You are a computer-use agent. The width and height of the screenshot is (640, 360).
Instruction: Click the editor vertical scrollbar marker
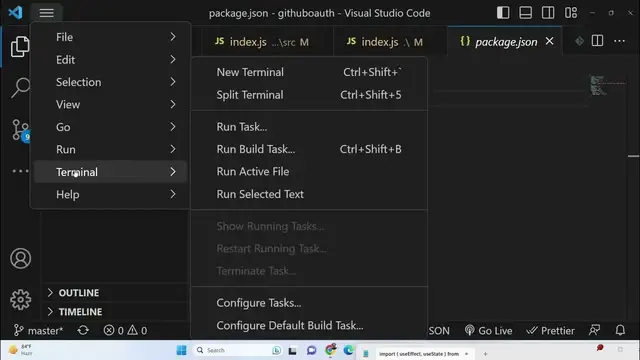(x=633, y=156)
